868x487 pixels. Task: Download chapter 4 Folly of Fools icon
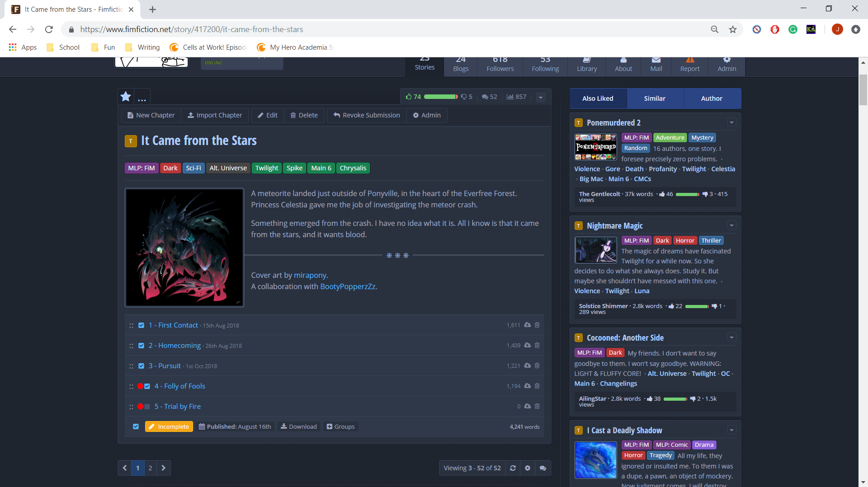pos(527,386)
